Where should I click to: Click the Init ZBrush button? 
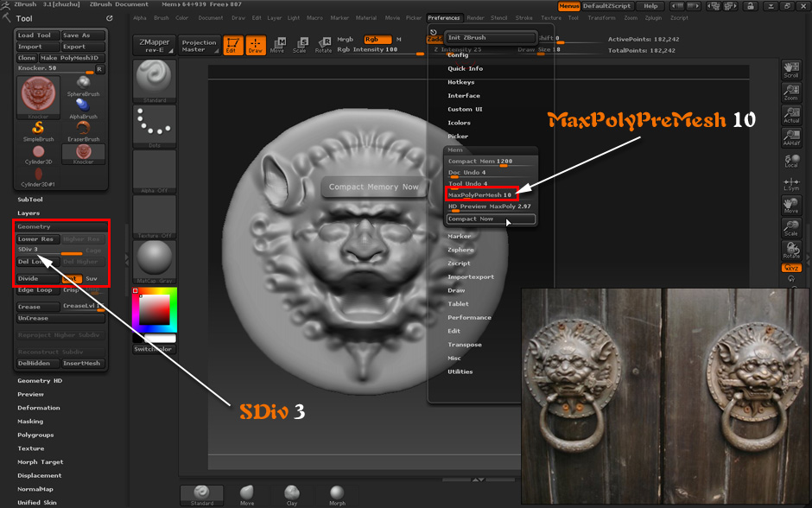pyautogui.click(x=491, y=38)
